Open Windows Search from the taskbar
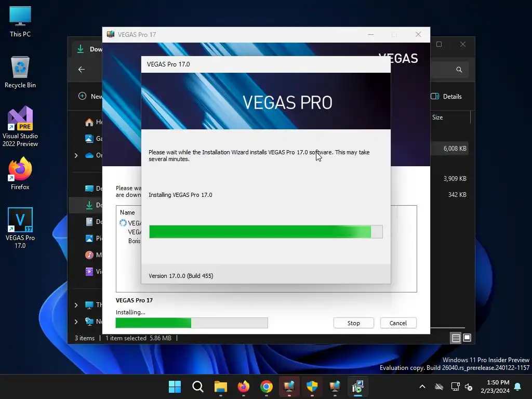Screen dimensions: 532x399 197,387
